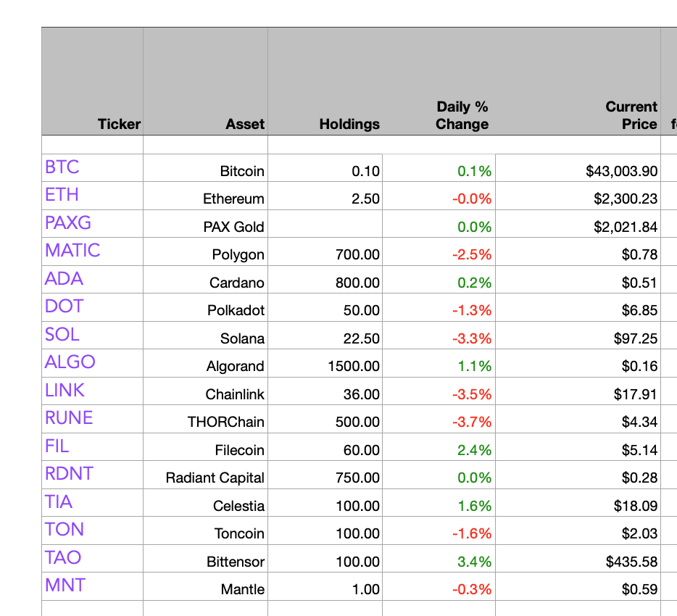Viewport: 677px width, 616px height.
Task: Click the PAXG ticker link
Action: (68, 222)
